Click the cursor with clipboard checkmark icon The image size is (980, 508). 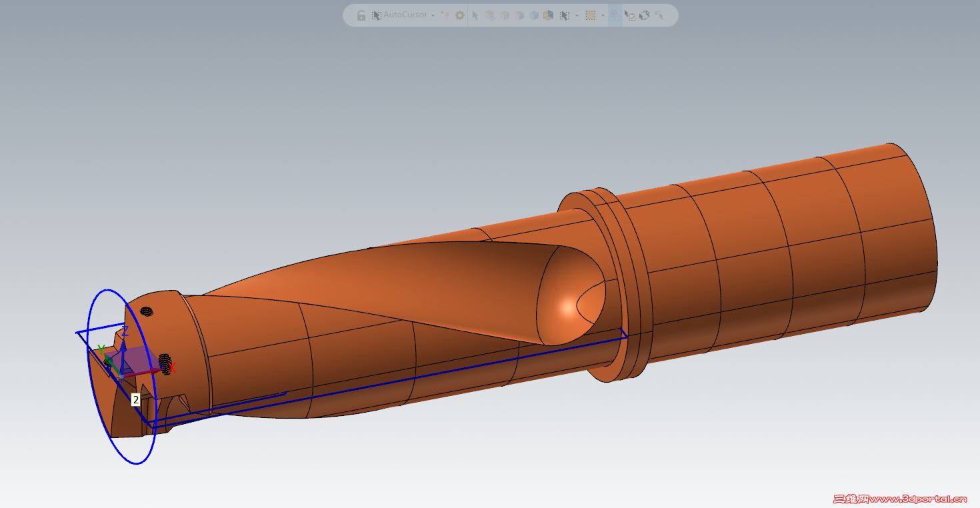630,15
